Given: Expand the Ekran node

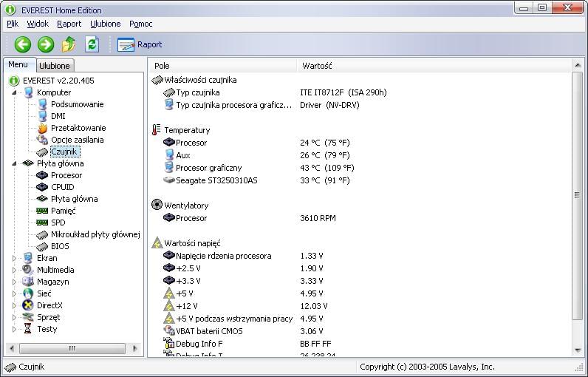Looking at the screenshot, I should pos(14,258).
